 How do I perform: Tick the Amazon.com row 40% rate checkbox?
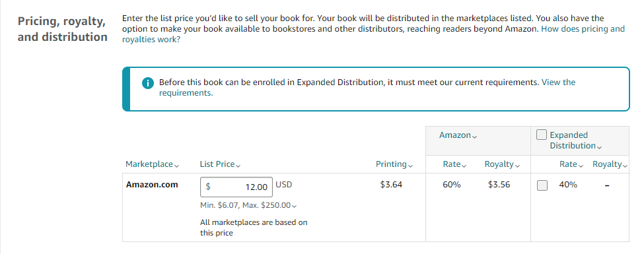(x=542, y=185)
